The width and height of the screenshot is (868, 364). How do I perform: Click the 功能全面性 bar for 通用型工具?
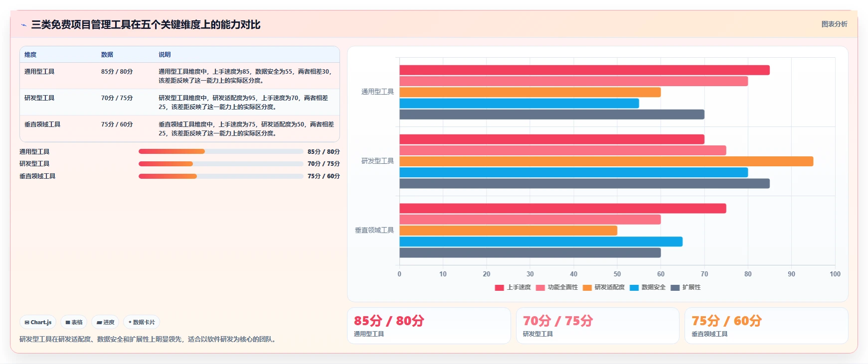pos(573,81)
